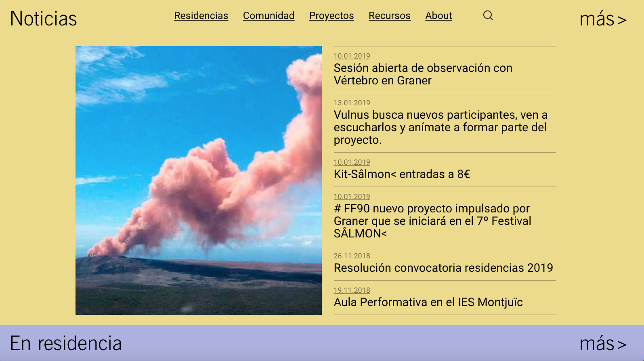Viewport: 644px width, 361px height.
Task: Open the Comunidad menu
Action: coord(269,16)
